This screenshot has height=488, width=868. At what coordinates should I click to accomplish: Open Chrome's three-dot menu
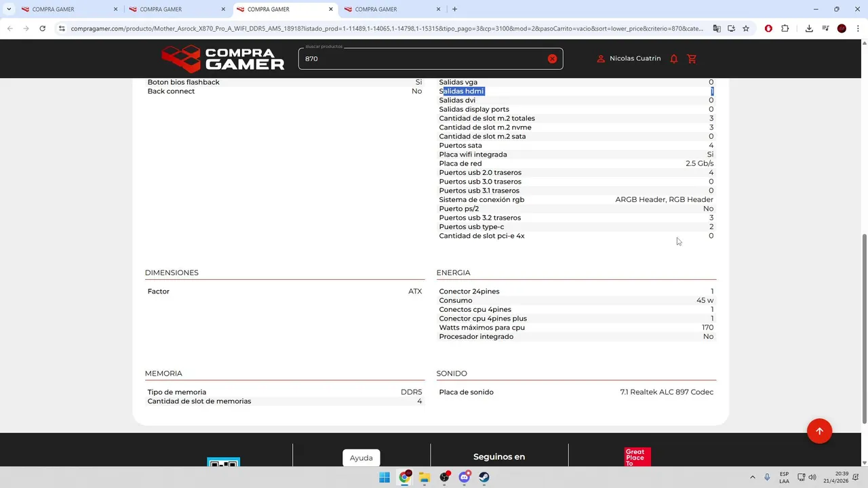point(858,28)
